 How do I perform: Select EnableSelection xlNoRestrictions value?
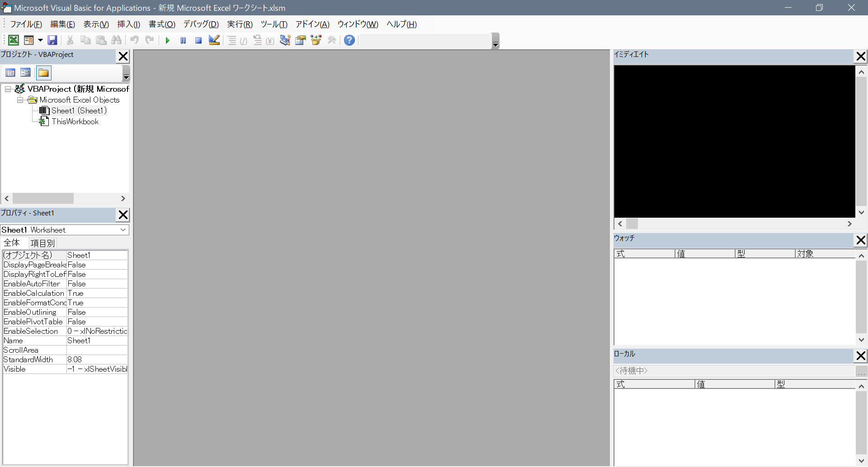tap(97, 331)
